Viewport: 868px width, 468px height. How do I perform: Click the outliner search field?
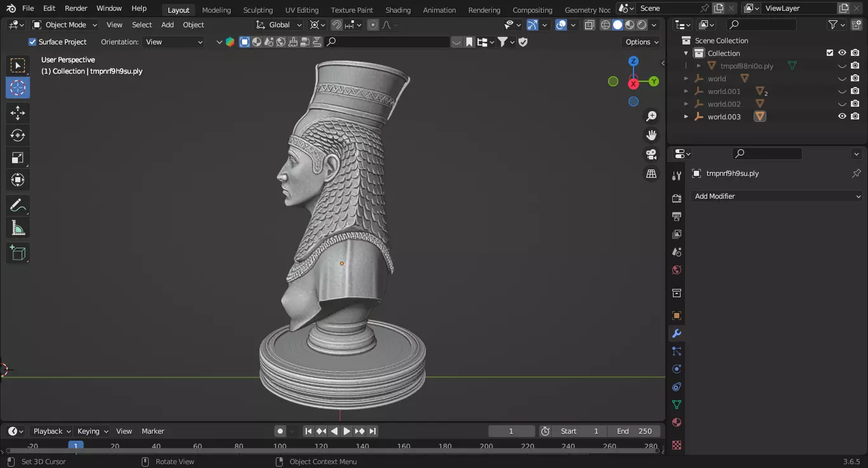pyautogui.click(x=761, y=25)
